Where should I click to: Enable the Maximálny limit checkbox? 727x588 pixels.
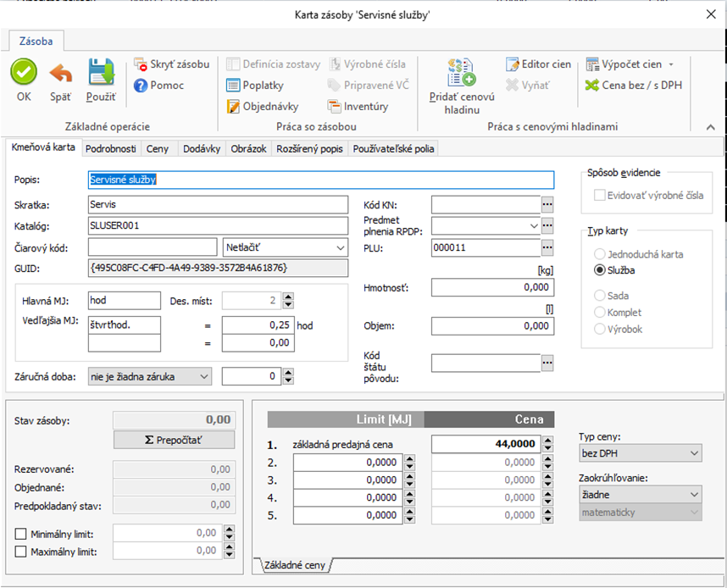tap(21, 552)
